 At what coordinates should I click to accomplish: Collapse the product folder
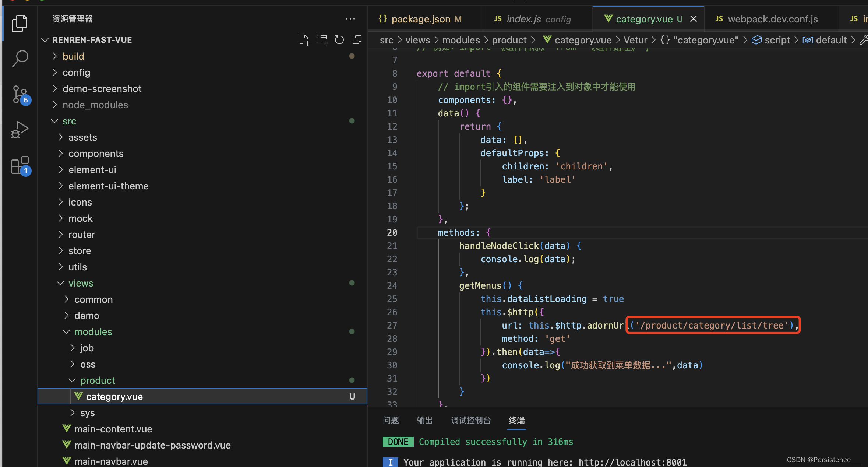202,380
